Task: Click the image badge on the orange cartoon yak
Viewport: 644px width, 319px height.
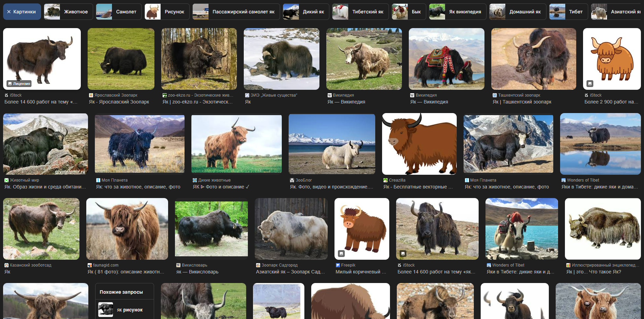Action: (590, 84)
